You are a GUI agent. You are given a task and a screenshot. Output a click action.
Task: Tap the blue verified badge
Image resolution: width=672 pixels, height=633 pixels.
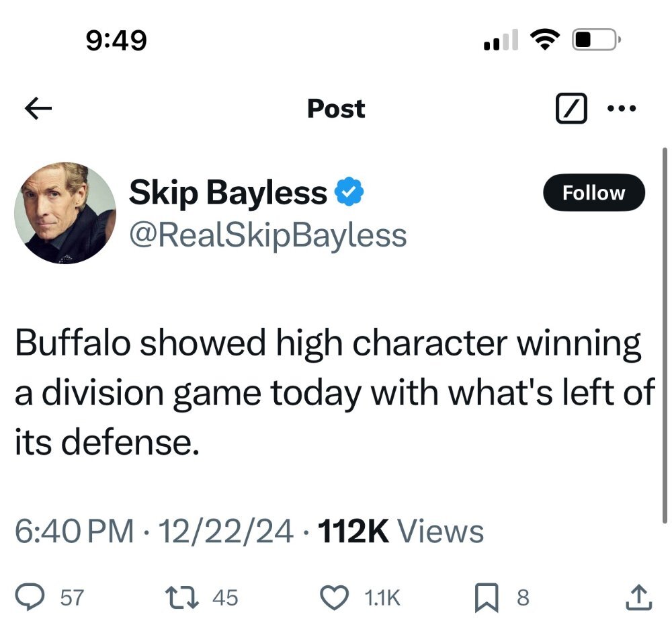click(x=349, y=191)
